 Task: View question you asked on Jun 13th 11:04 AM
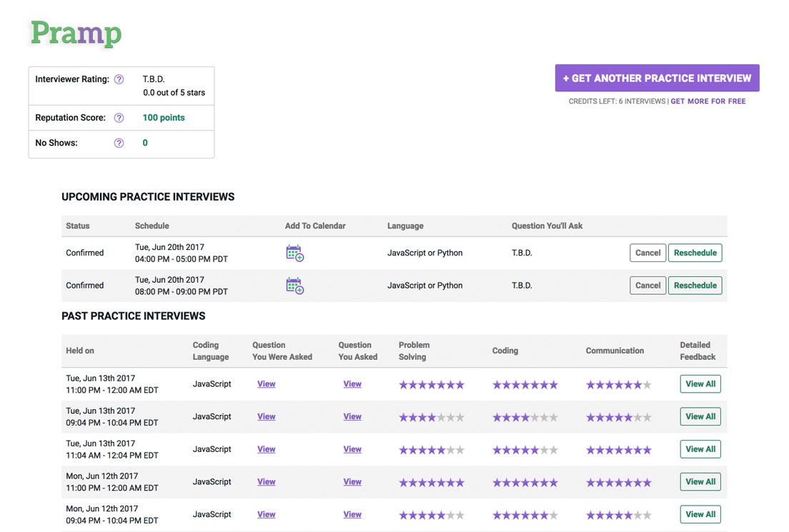point(352,449)
